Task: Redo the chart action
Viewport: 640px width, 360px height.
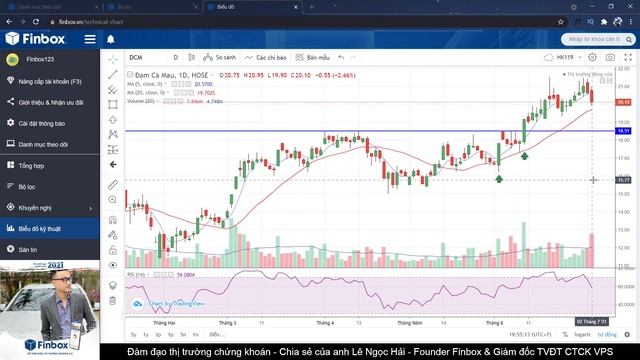Action: pyautogui.click(x=353, y=58)
